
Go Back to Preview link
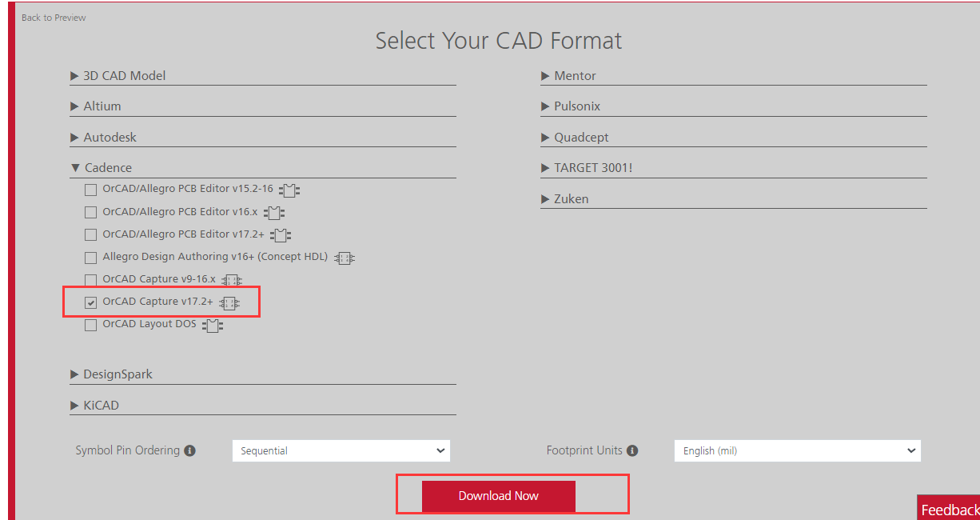pyautogui.click(x=54, y=18)
